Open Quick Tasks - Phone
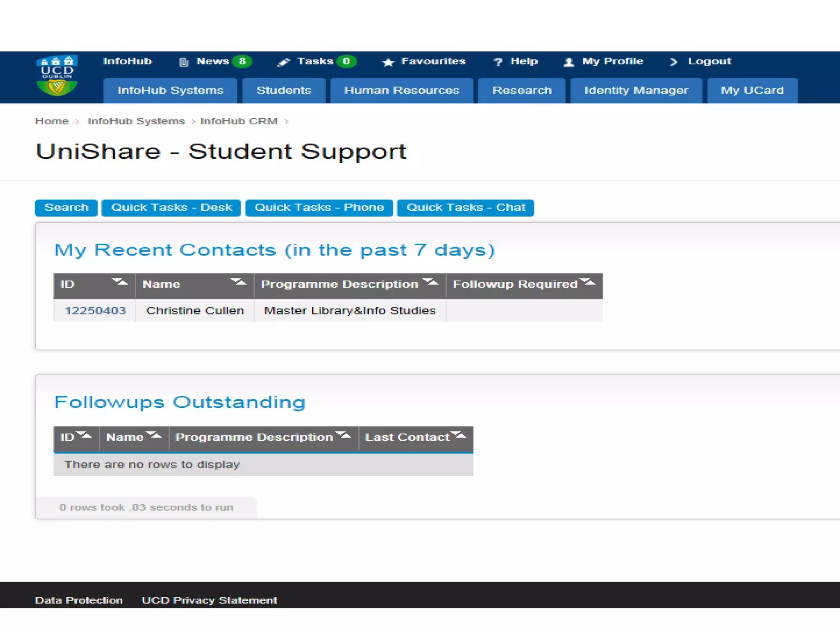Screen dimensions: 840x630 click(319, 208)
